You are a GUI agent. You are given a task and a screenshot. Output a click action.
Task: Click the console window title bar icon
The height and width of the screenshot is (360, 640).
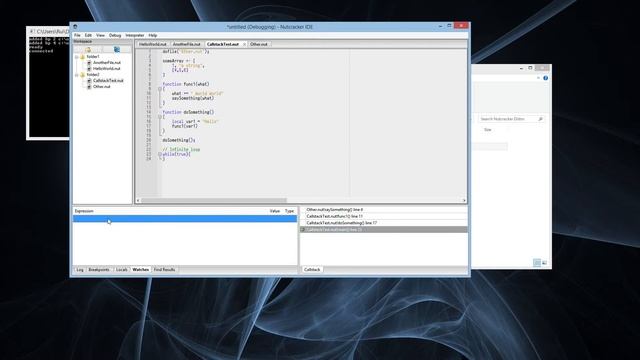click(x=32, y=31)
